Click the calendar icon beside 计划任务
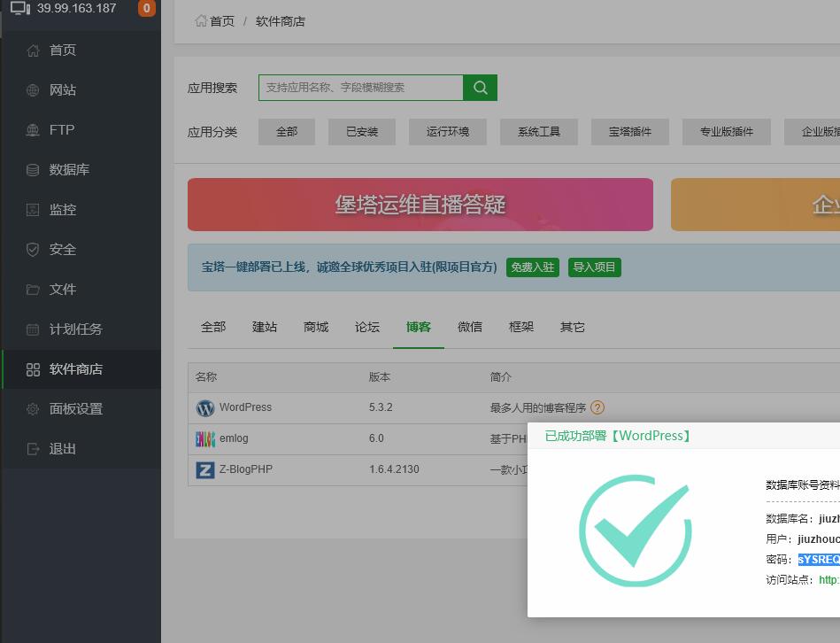 tap(33, 329)
